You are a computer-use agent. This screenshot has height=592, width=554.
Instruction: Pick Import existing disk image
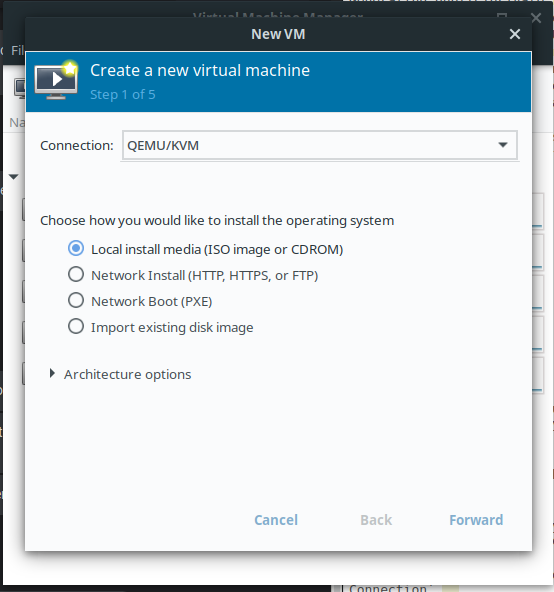[x=160, y=327]
